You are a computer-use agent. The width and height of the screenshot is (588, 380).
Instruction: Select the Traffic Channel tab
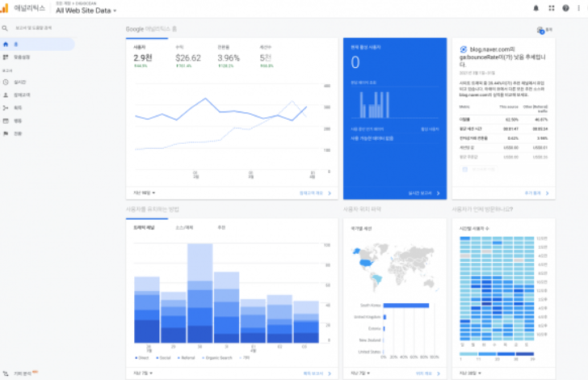pyautogui.click(x=144, y=227)
